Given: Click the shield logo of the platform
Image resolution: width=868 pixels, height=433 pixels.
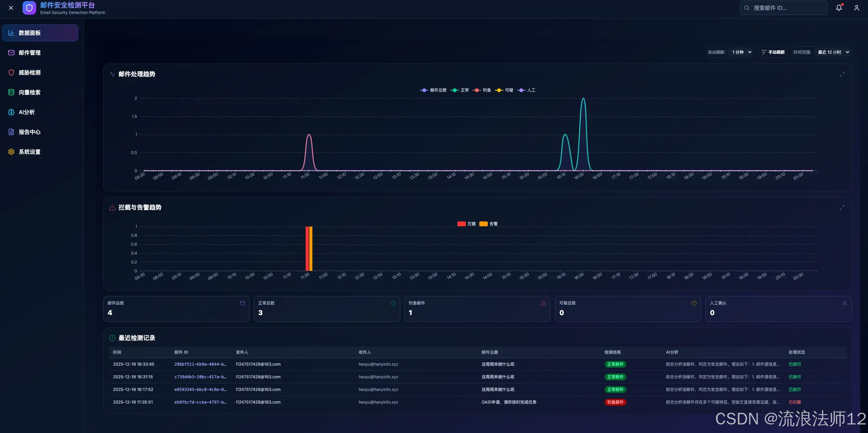Looking at the screenshot, I should click(x=29, y=8).
